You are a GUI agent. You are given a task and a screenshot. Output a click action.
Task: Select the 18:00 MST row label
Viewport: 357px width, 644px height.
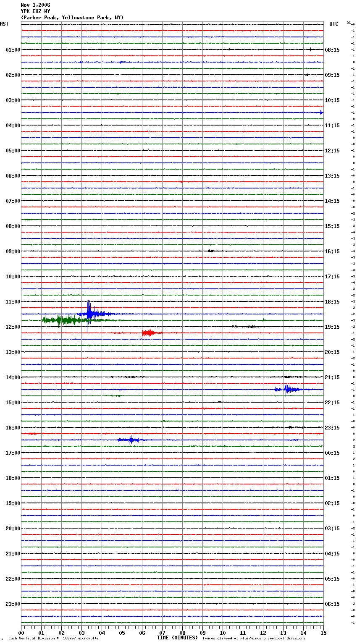pos(13,478)
